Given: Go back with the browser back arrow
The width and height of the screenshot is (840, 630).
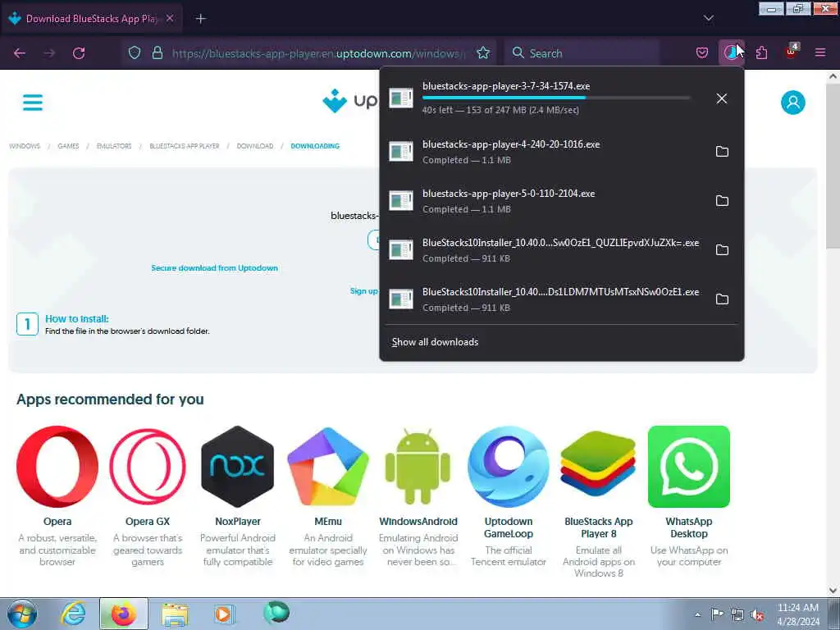Looking at the screenshot, I should (x=20, y=53).
